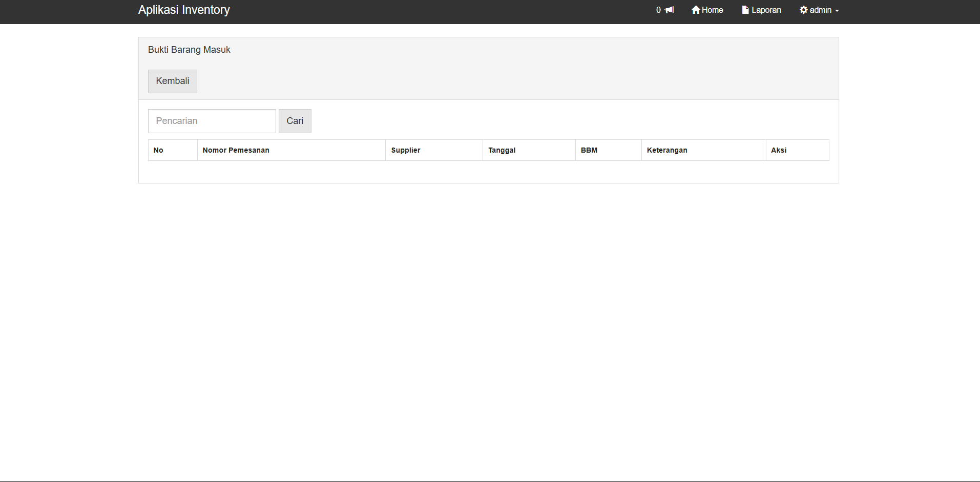Click the Aplikasi Inventory brand title

pos(184,10)
